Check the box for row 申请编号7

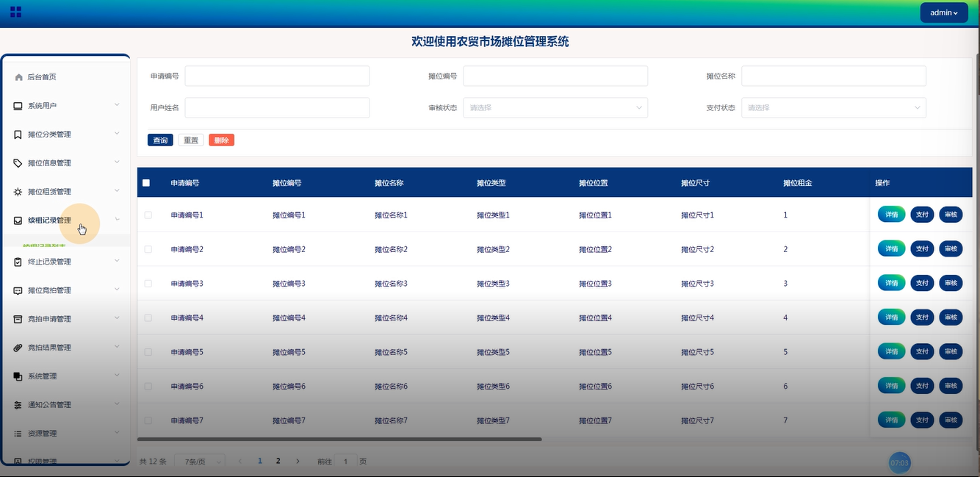coord(148,420)
